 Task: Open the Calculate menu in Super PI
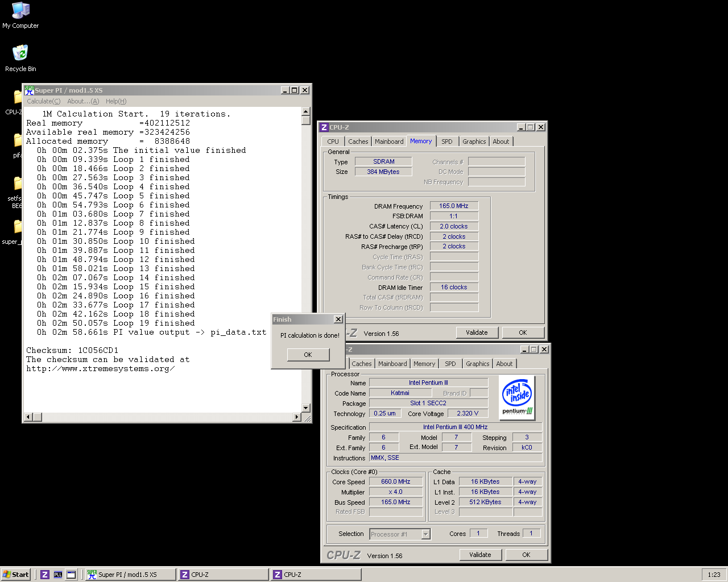44,101
